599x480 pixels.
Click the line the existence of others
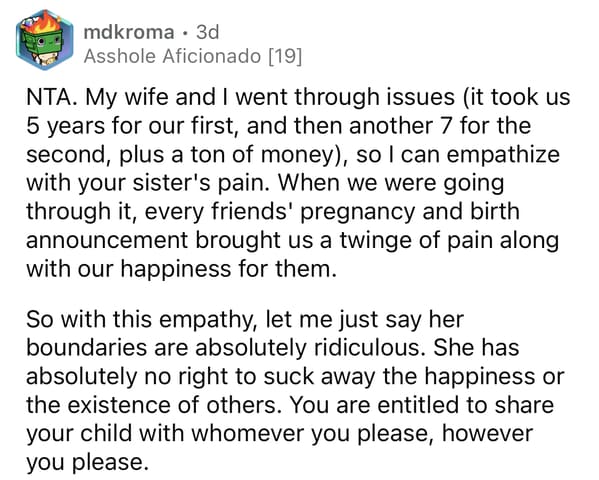[x=290, y=405]
